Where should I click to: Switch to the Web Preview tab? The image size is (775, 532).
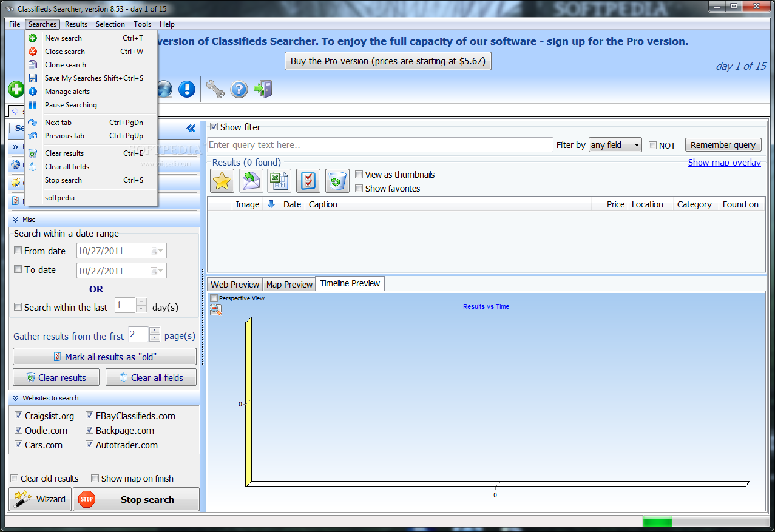tap(235, 285)
